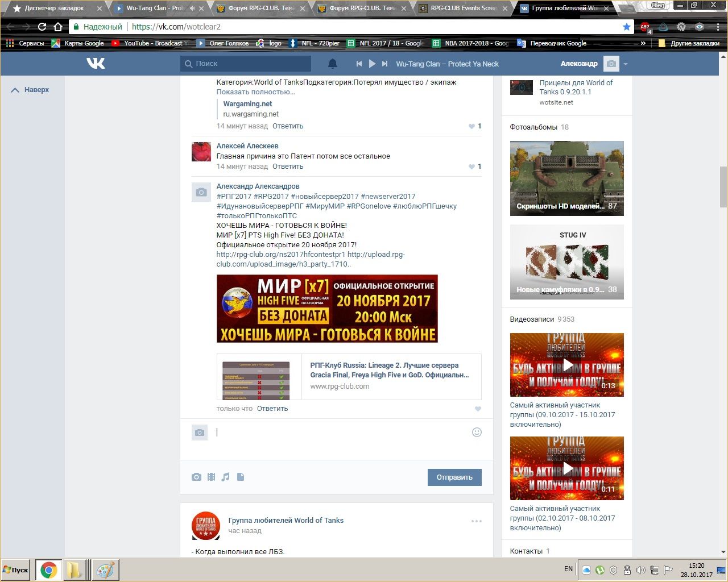This screenshot has width=728, height=582.
Task: Switch the EN language indicator
Action: pos(568,569)
